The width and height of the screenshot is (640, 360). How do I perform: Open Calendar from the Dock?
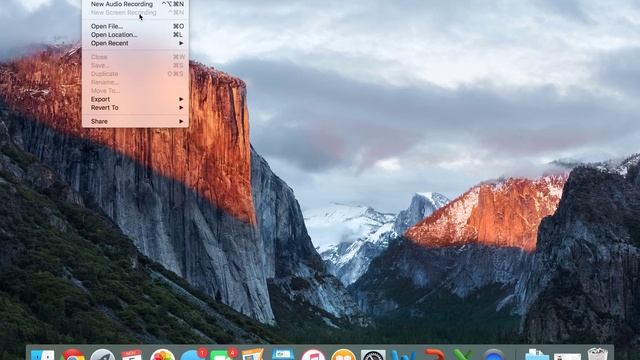[x=132, y=355]
